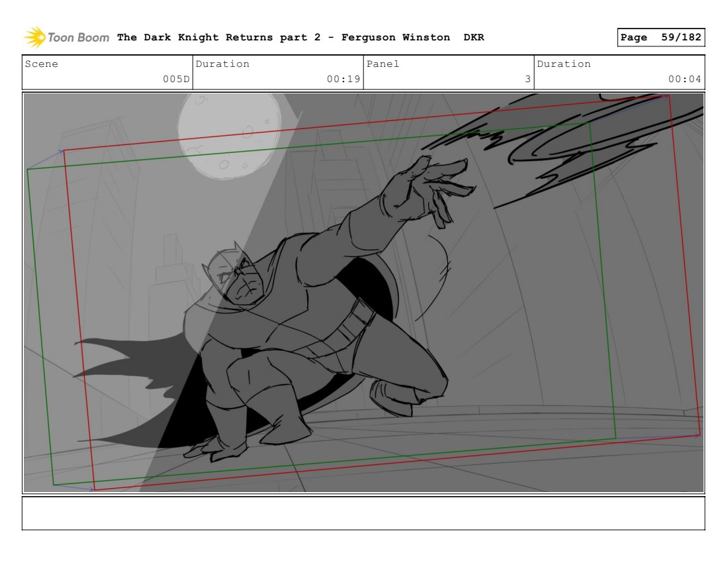Select scene number "005D"

tap(176, 79)
